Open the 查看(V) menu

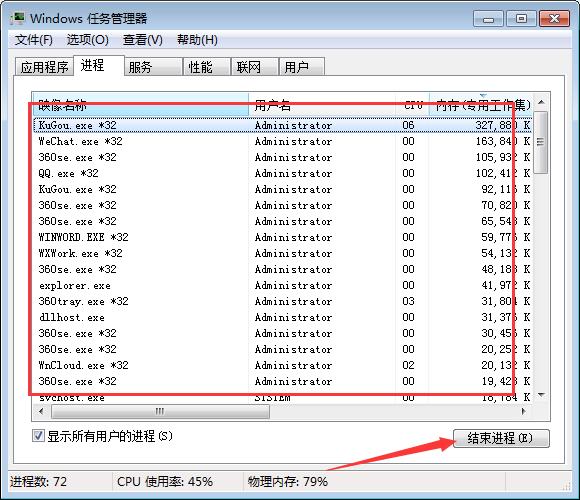coord(142,40)
